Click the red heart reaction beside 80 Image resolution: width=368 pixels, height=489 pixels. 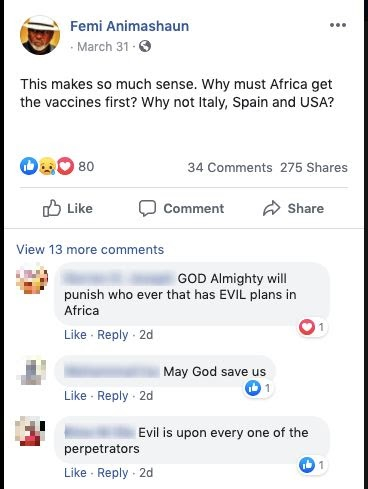(x=65, y=166)
